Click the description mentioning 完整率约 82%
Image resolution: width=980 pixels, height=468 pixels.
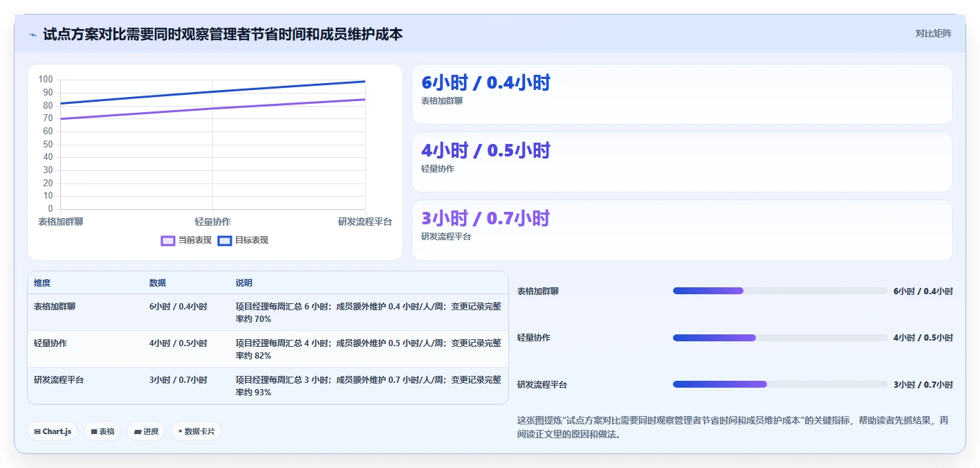[369, 349]
